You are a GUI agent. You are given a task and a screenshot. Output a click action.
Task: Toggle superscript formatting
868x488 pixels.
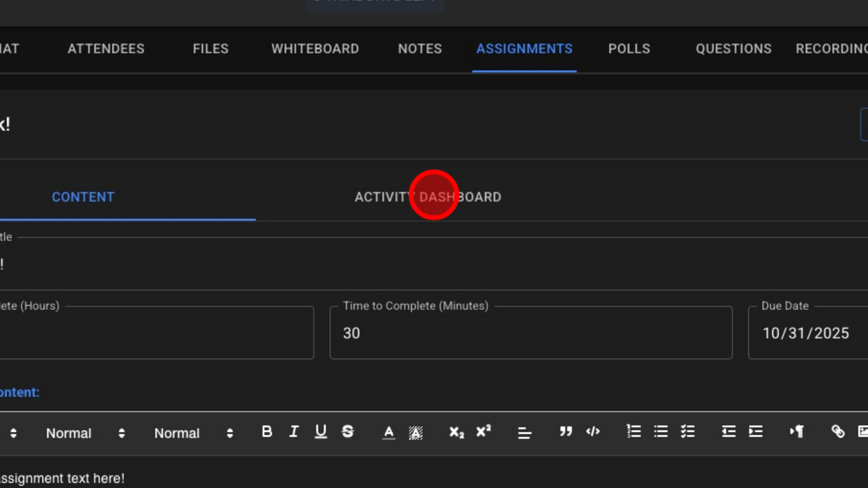pyautogui.click(x=483, y=432)
